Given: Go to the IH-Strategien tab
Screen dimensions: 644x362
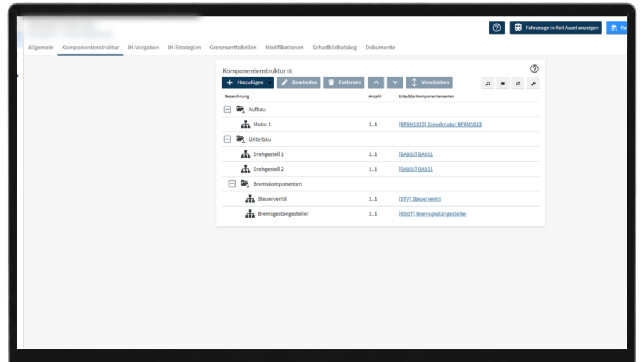Looking at the screenshot, I should click(x=184, y=47).
